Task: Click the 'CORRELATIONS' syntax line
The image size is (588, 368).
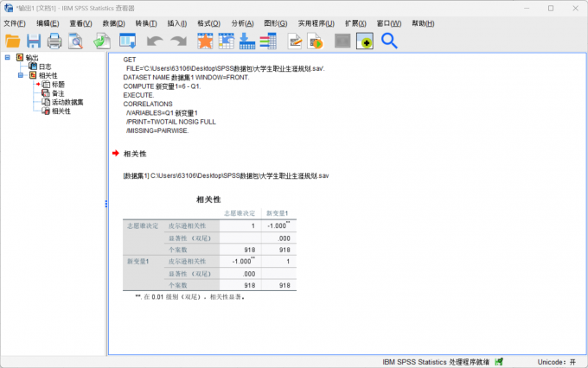Action: point(148,104)
